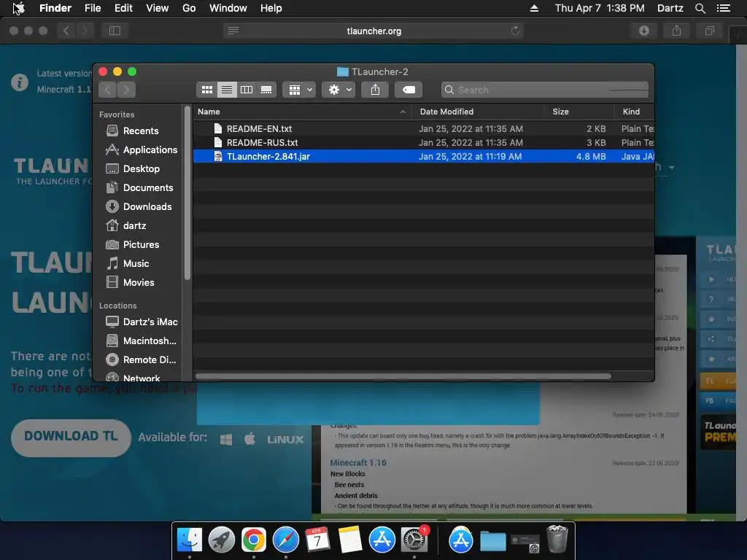747x560 pixels.
Task: Open Launchpad from the Dock
Action: coord(222,540)
